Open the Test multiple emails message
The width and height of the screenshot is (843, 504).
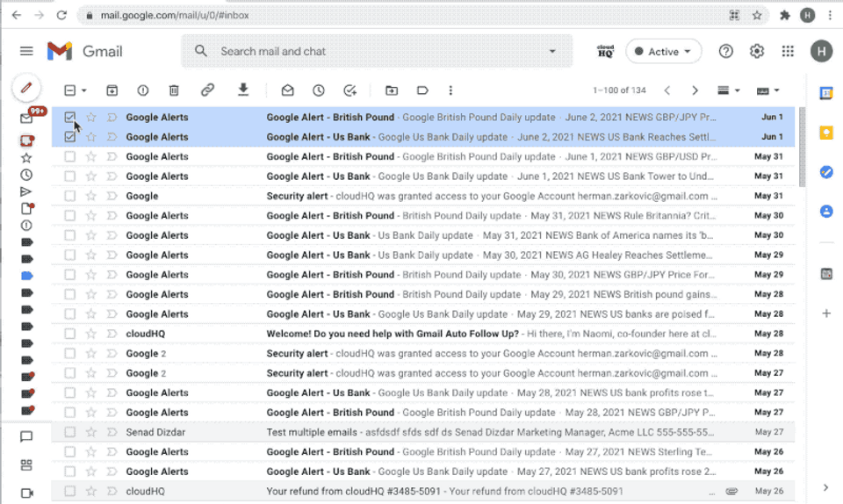pos(422,432)
